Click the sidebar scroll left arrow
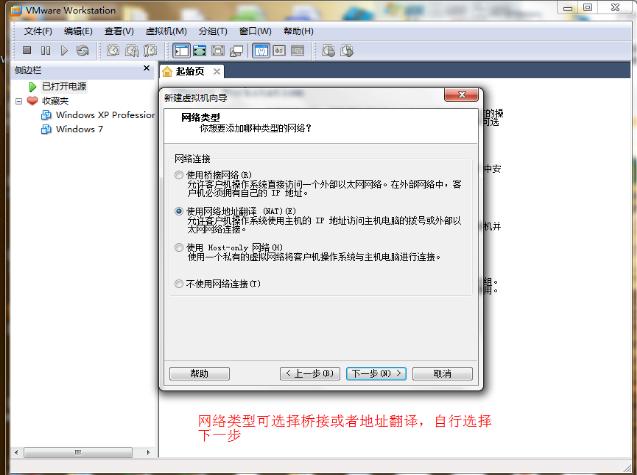 [16, 452]
